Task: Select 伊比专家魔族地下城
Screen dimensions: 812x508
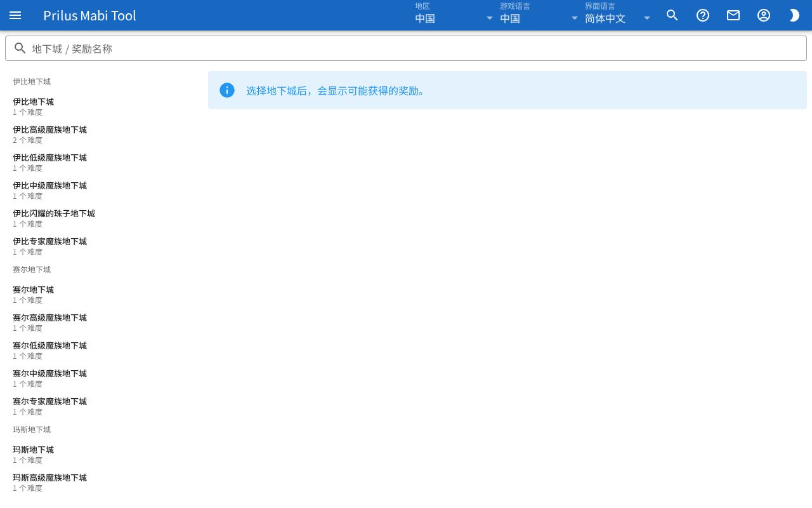Action: tap(101, 246)
